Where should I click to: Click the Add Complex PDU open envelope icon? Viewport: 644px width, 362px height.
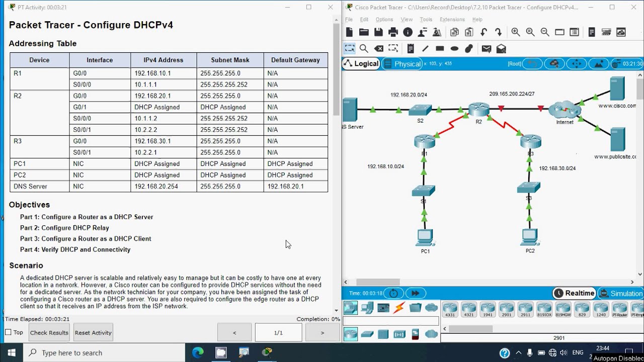coord(501,49)
